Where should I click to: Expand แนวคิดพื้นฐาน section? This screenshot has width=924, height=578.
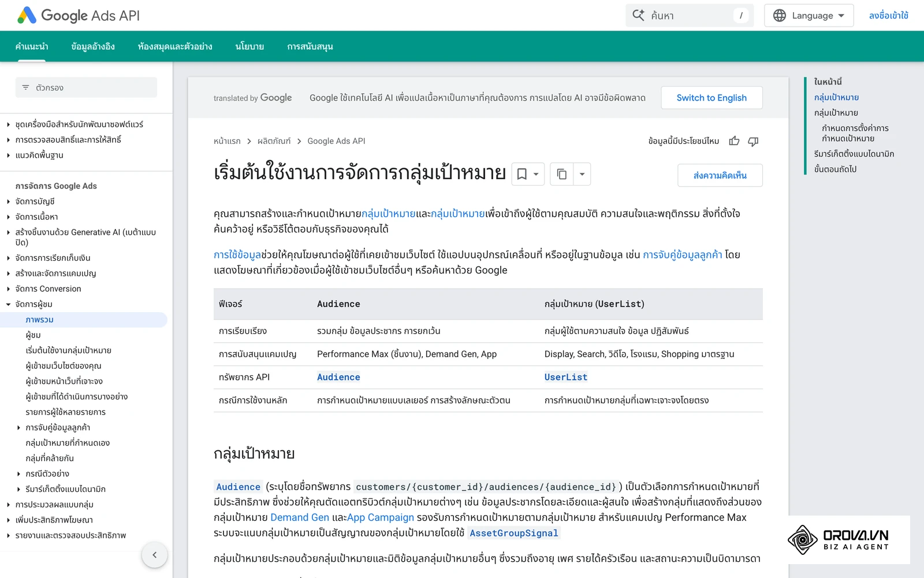pos(8,155)
